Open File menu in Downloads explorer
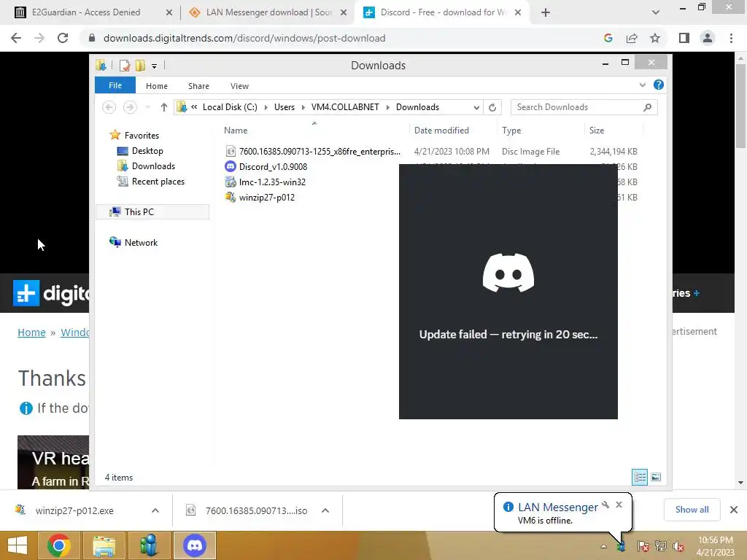The image size is (747, 560). point(115,85)
